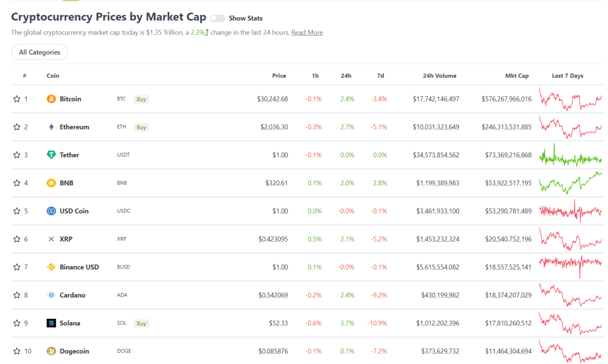Click the Buy button for Ethereum
608x364 pixels.
pyautogui.click(x=141, y=127)
